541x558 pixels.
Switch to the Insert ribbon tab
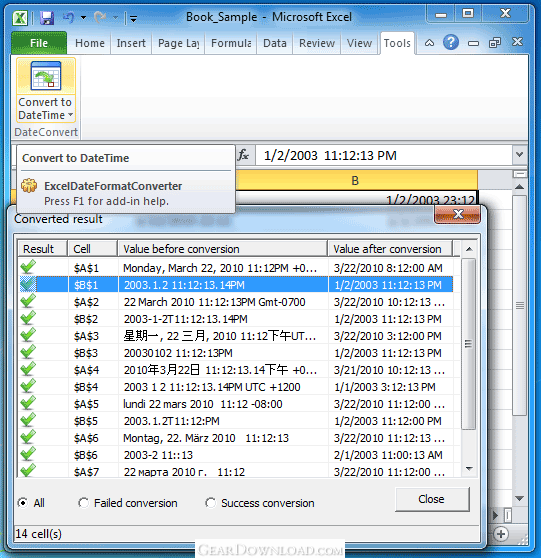coord(131,43)
